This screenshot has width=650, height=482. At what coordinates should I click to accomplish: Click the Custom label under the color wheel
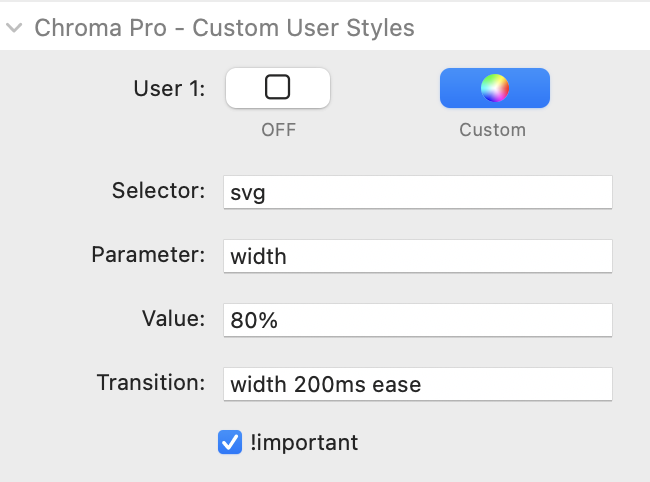tap(492, 130)
